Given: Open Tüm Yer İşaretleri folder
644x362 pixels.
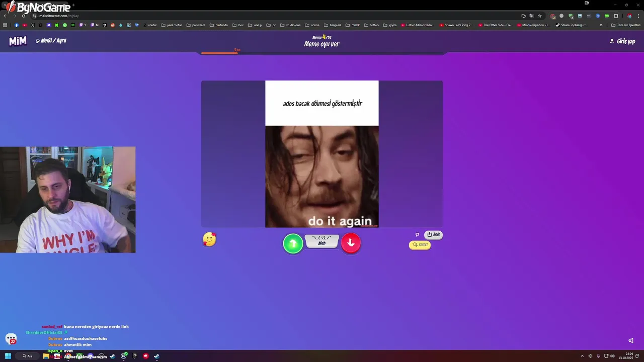Looking at the screenshot, I should [625, 25].
